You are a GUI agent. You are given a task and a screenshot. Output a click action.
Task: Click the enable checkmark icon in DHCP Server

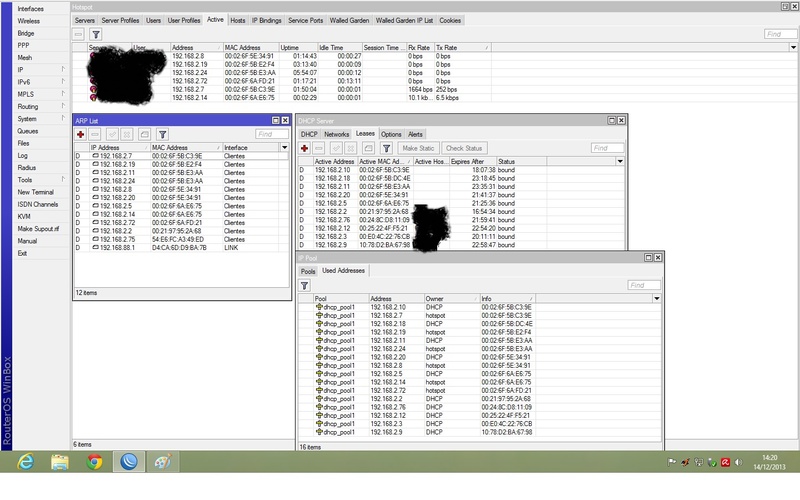pos(336,148)
